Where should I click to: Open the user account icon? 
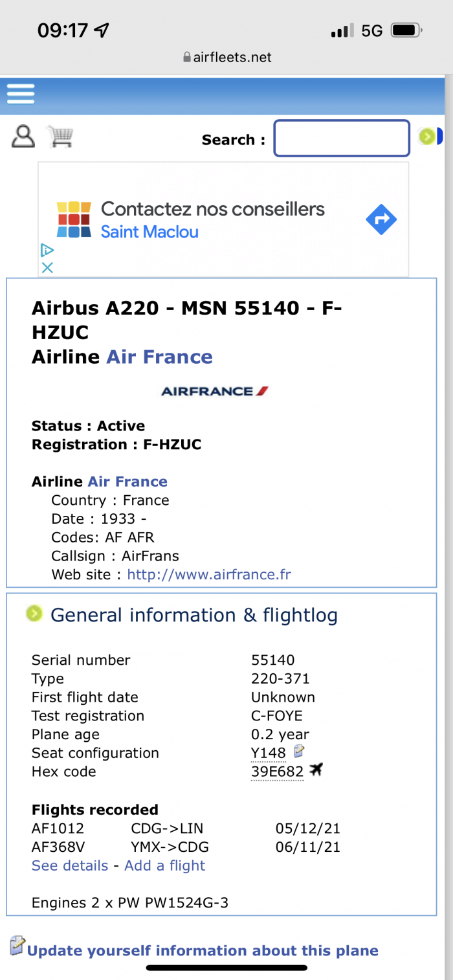23,137
